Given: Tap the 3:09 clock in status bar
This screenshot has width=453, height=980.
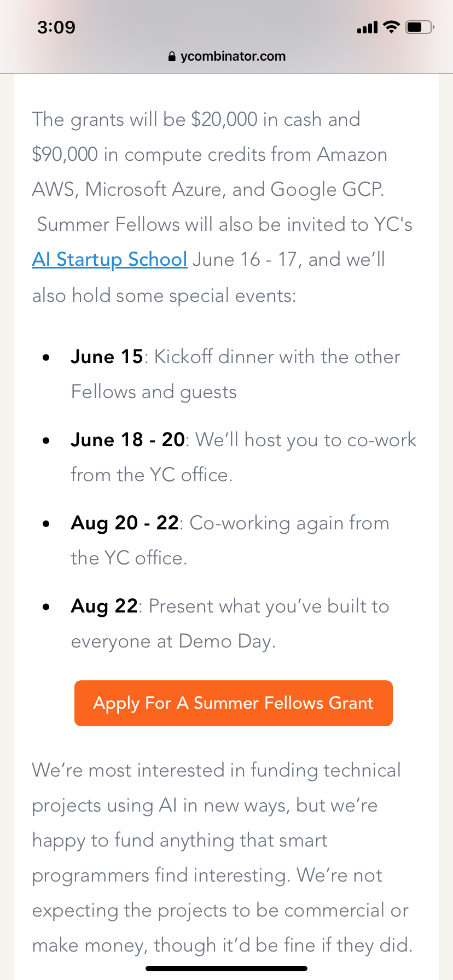Looking at the screenshot, I should [56, 27].
